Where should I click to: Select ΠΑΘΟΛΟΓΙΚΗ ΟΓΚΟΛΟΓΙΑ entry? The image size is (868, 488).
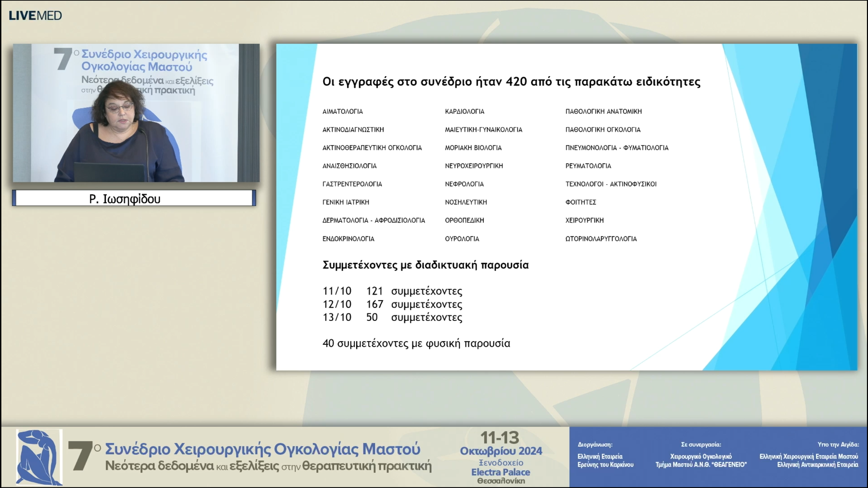603,130
